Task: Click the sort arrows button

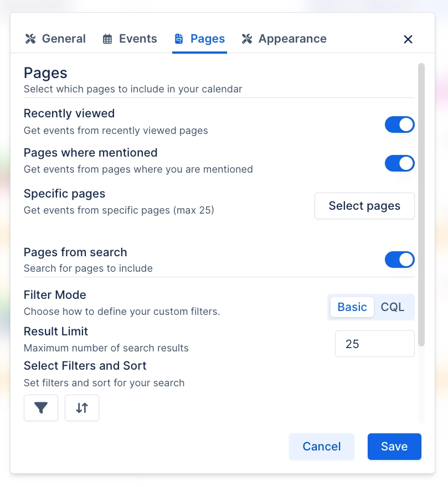Action: tap(82, 408)
